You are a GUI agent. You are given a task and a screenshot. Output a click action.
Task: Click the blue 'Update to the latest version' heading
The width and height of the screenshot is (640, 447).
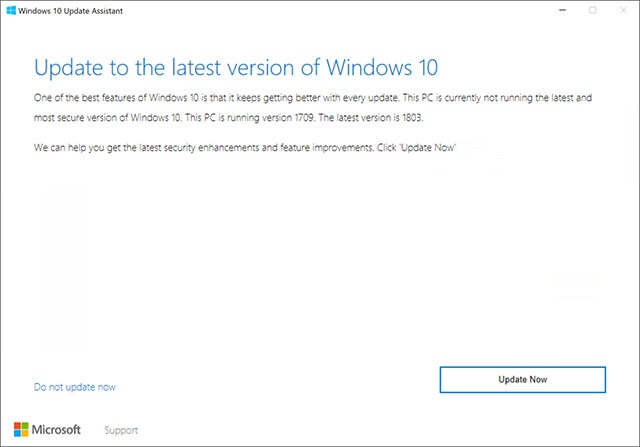236,68
